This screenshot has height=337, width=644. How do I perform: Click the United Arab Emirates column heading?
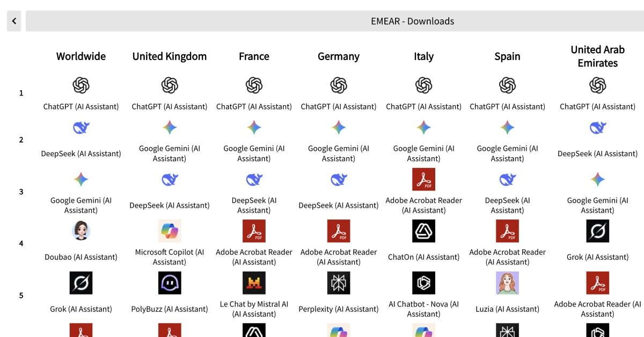pos(597,56)
